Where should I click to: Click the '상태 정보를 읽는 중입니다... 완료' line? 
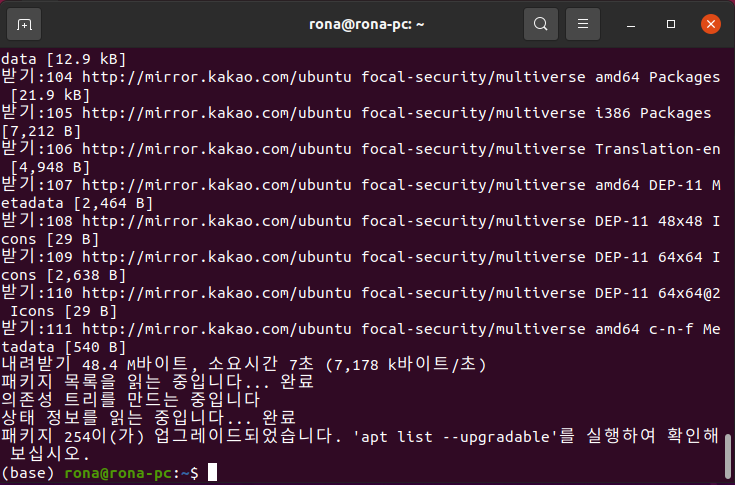pos(149,418)
